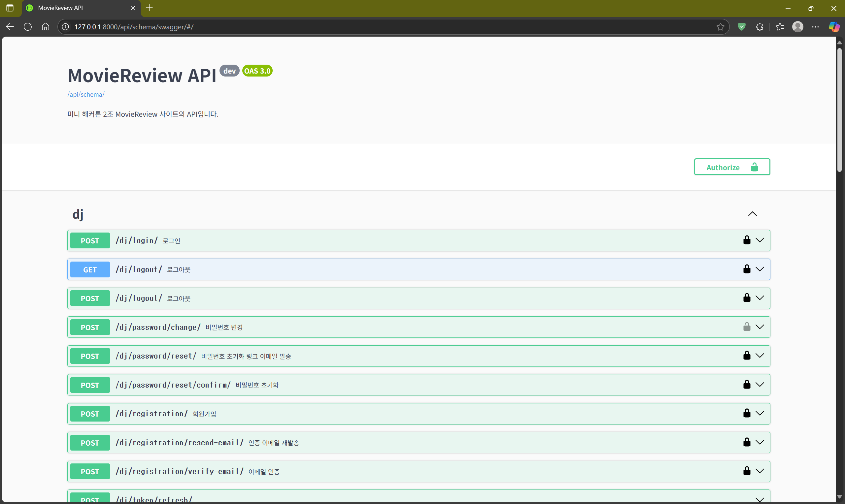Open the Copilot icon in the toolbar
This screenshot has width=845, height=504.
pos(834,27)
